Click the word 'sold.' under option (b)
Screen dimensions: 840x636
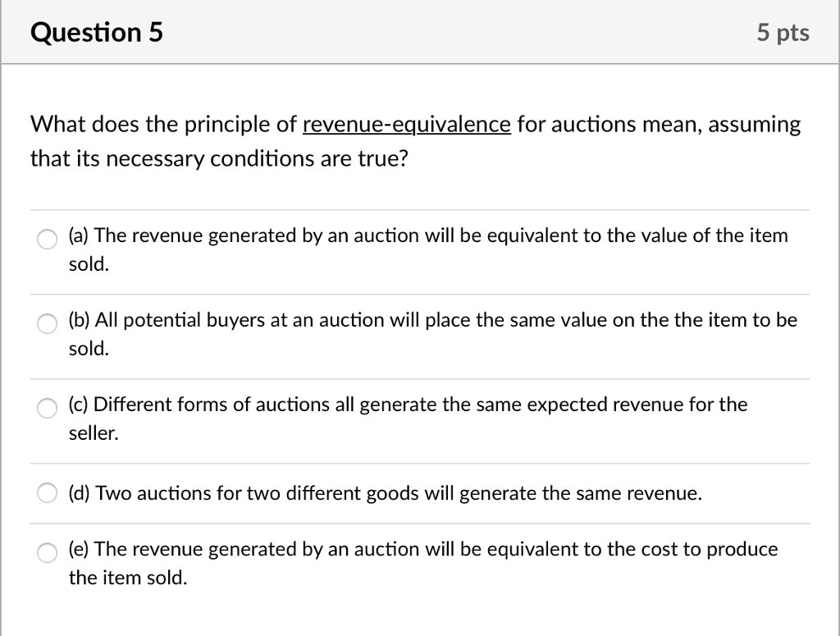(89, 349)
